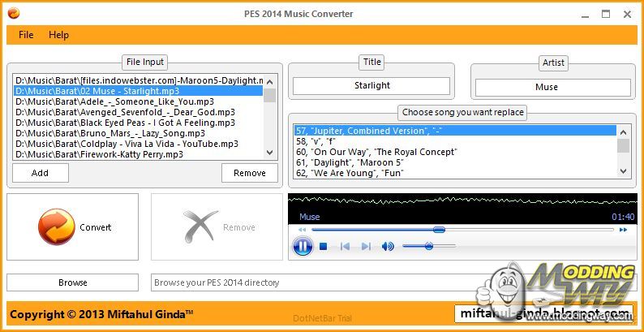Stop audio playback

coord(324,246)
